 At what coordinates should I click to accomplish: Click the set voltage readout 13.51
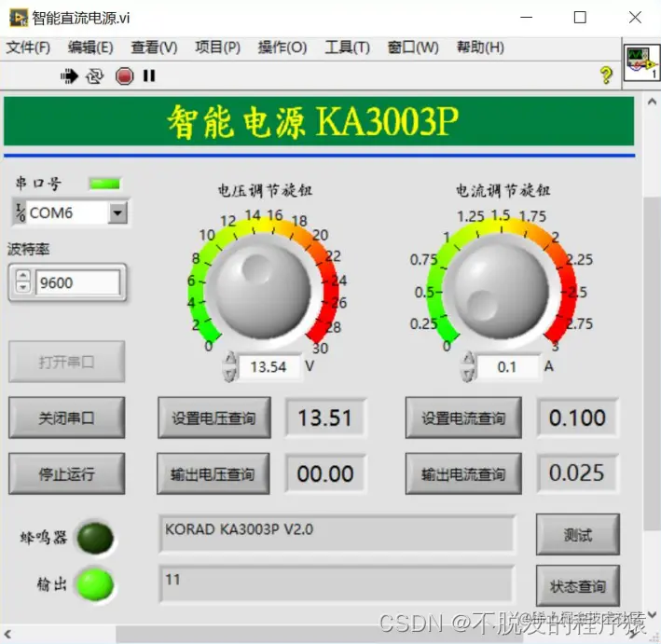[325, 418]
